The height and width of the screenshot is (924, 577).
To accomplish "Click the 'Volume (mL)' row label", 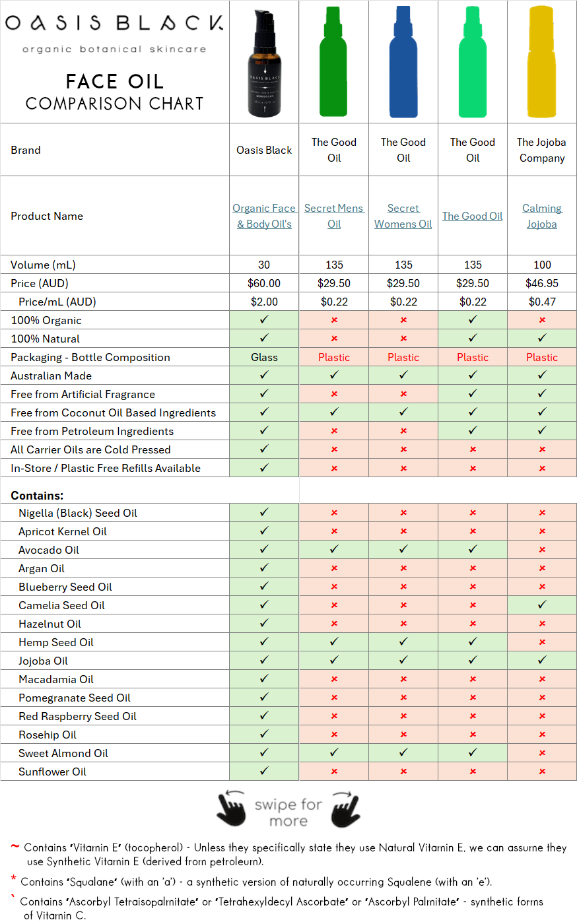I will [x=43, y=265].
